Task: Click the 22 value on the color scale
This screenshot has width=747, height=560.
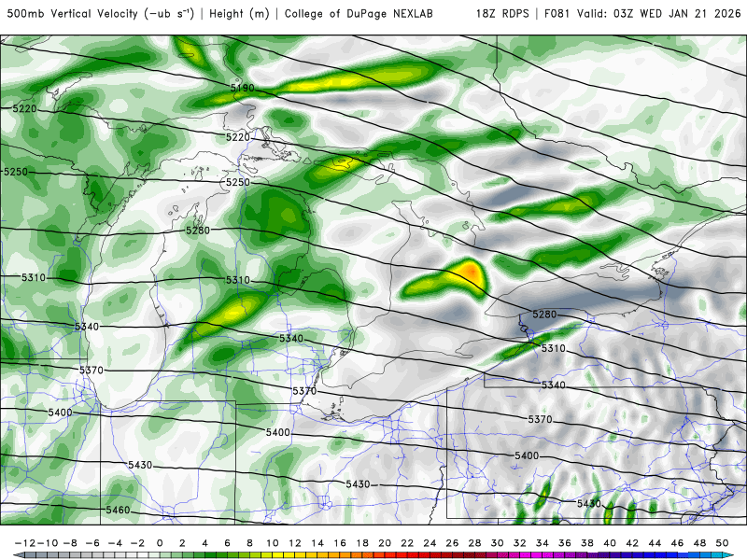Action: (407, 543)
